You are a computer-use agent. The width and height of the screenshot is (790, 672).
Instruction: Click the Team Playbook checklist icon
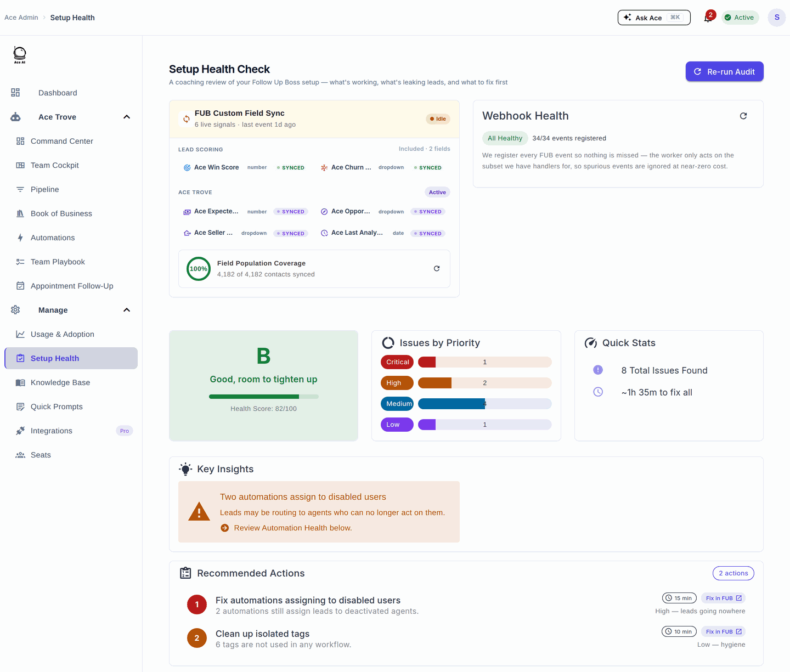coord(20,262)
